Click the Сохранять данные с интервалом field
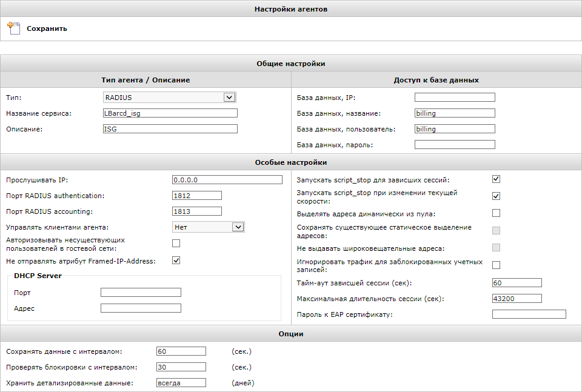582x392 pixels. (181, 351)
